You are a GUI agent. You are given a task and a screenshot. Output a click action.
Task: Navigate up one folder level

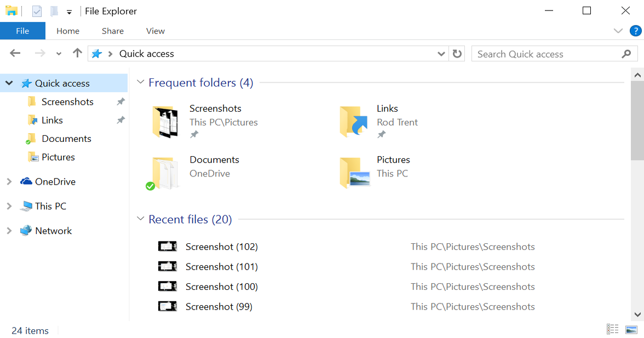pyautogui.click(x=77, y=53)
